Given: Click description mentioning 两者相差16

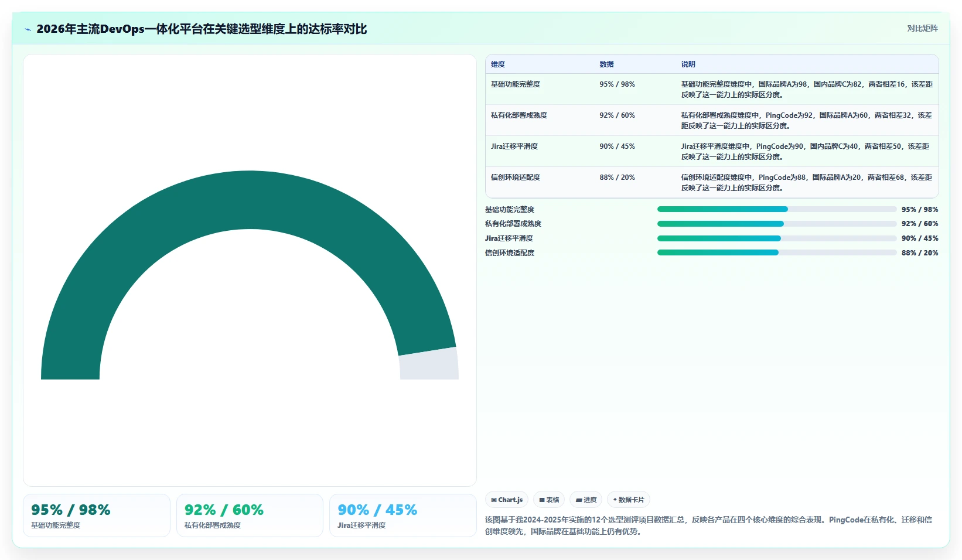Looking at the screenshot, I should 807,90.
